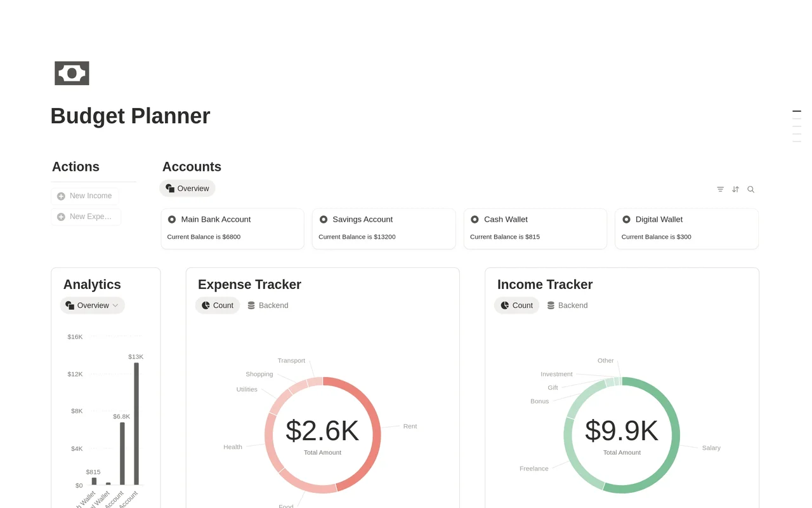Click the plus icon beside New Expense
Image resolution: width=812 pixels, height=508 pixels.
[61, 217]
